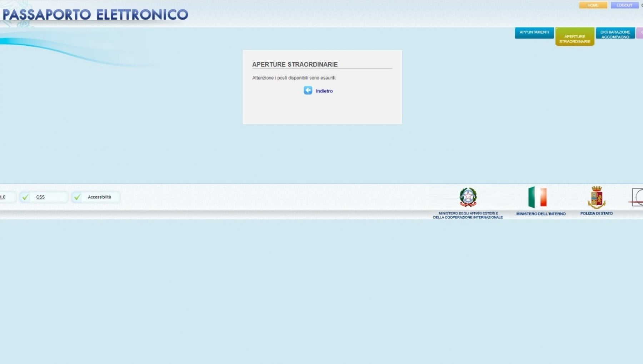
Task: Open the partially visible pink tab
Action: pos(640,32)
